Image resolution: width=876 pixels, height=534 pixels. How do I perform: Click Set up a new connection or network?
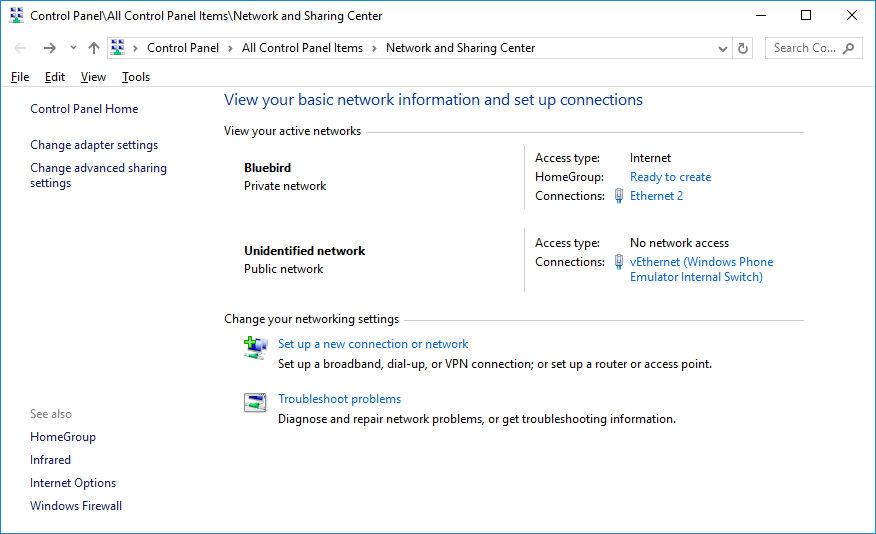(x=373, y=344)
